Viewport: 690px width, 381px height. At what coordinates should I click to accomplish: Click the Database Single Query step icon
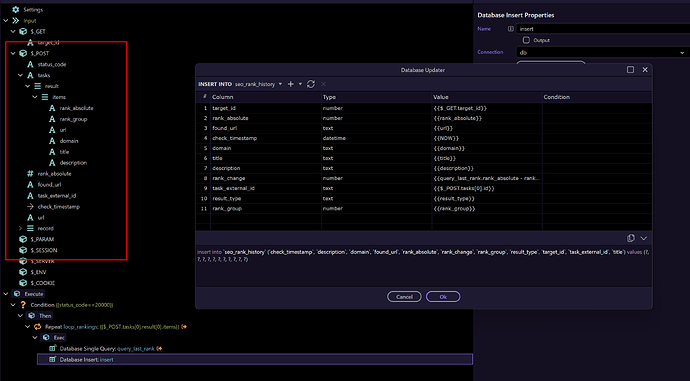click(52, 348)
